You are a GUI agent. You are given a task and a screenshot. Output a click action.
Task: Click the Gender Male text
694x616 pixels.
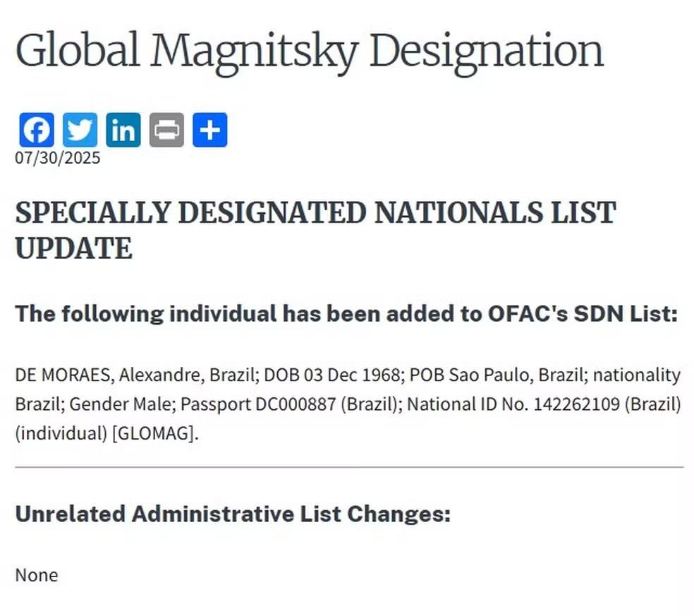123,404
